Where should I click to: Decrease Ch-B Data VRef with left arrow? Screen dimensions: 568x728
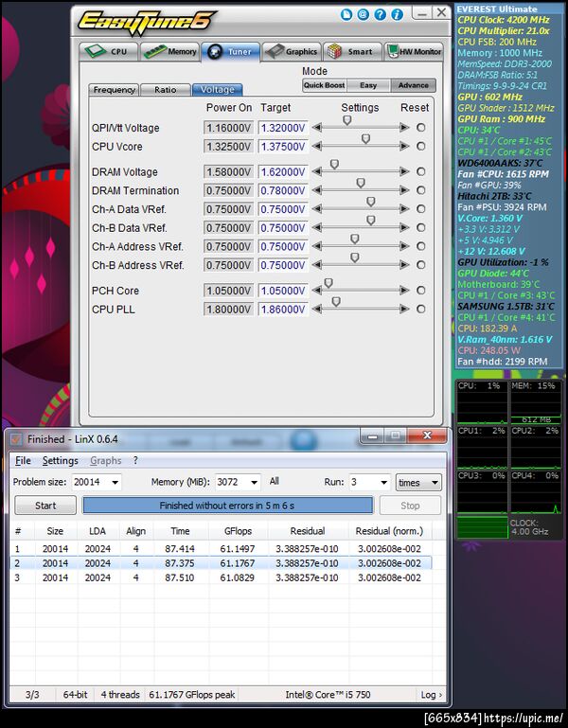click(x=317, y=227)
